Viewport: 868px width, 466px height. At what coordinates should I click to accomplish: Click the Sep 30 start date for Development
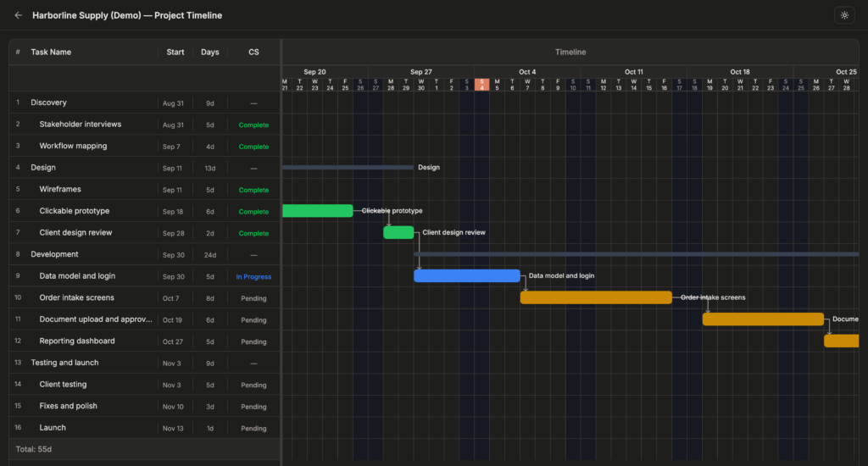(x=173, y=255)
